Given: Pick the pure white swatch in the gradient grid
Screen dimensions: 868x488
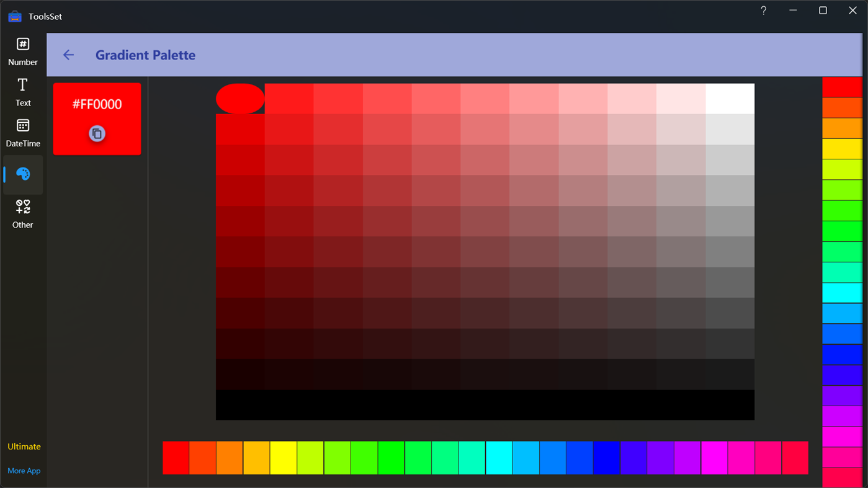Looking at the screenshot, I should [x=730, y=99].
